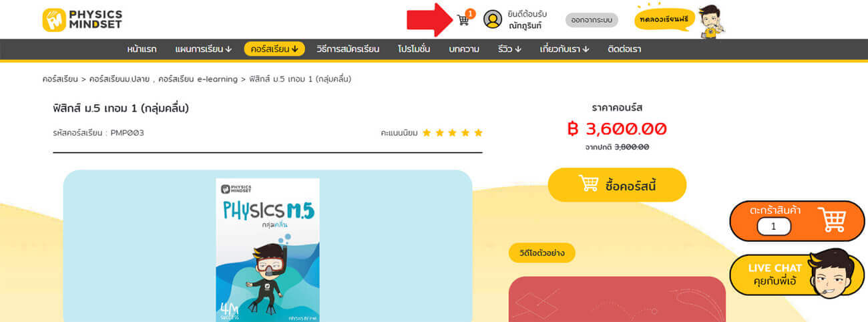Open the shopping cart icon in header

(x=463, y=20)
